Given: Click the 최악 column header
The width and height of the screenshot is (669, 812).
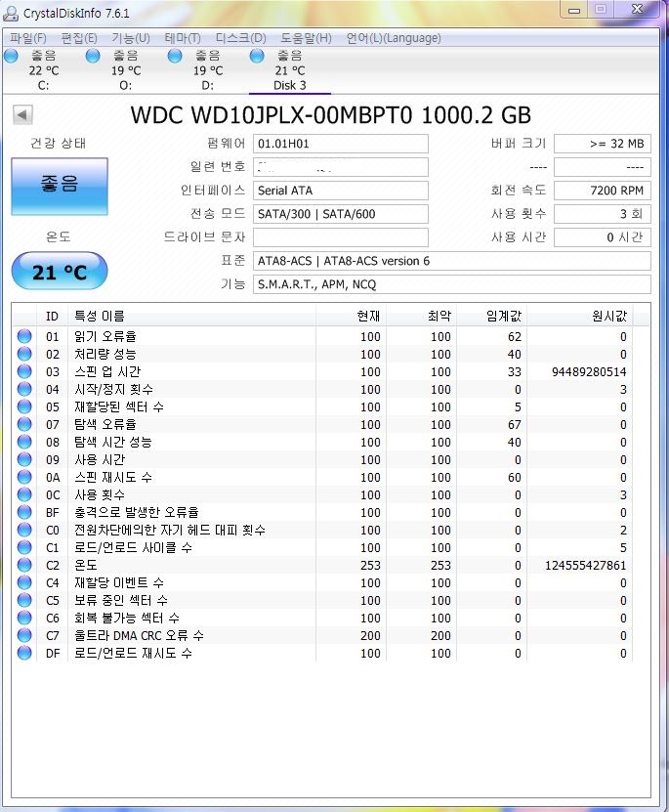Looking at the screenshot, I should [421, 316].
